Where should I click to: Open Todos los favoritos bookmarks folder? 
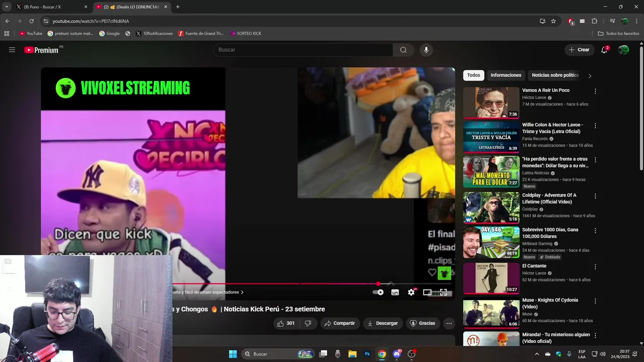618,34
